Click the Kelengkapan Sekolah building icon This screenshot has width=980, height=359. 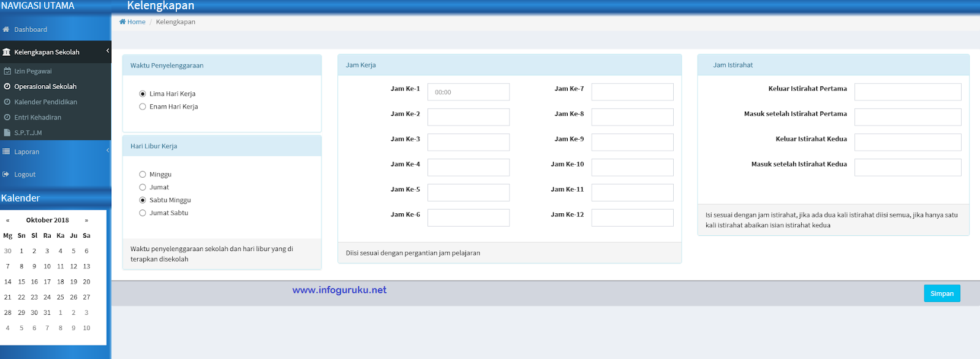6,52
